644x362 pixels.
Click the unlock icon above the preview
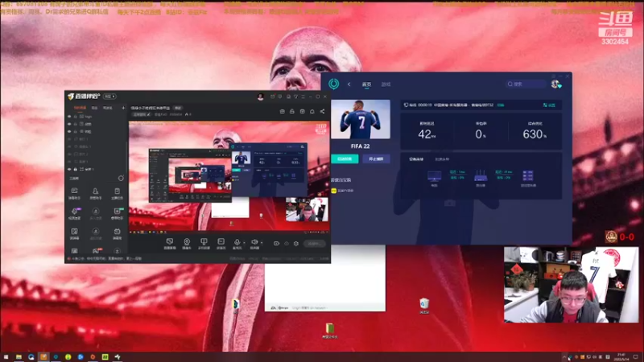[x=292, y=112]
